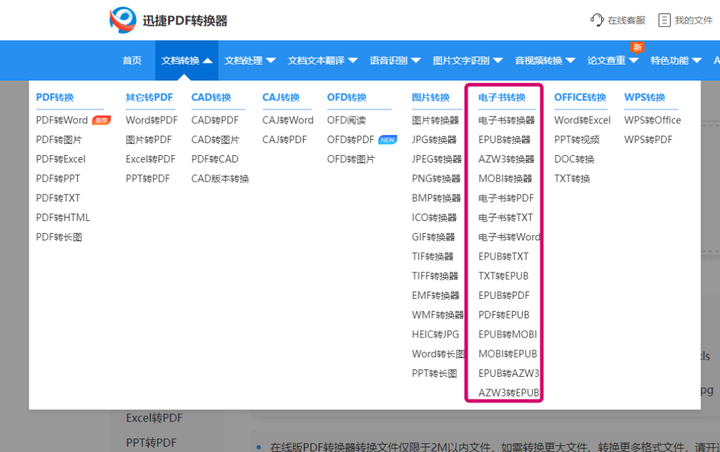
Task: Expand the 图片文字识别 dropdown
Action: (x=498, y=61)
